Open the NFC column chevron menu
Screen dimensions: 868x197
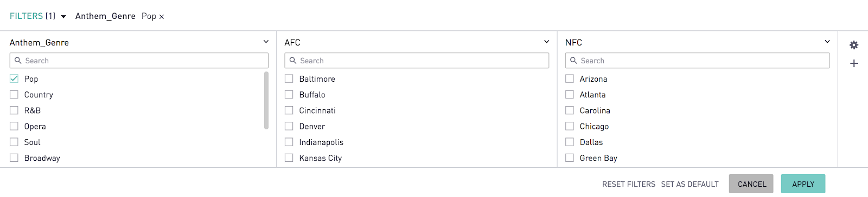pos(827,42)
